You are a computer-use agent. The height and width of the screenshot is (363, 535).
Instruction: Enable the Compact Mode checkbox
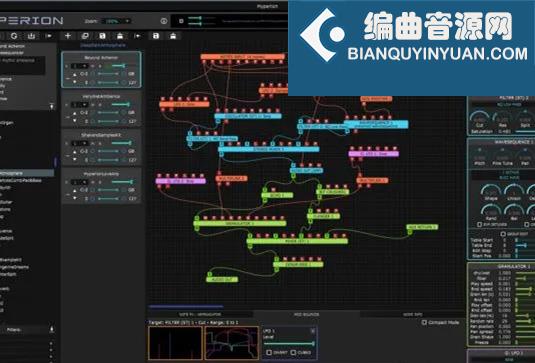coord(424,322)
